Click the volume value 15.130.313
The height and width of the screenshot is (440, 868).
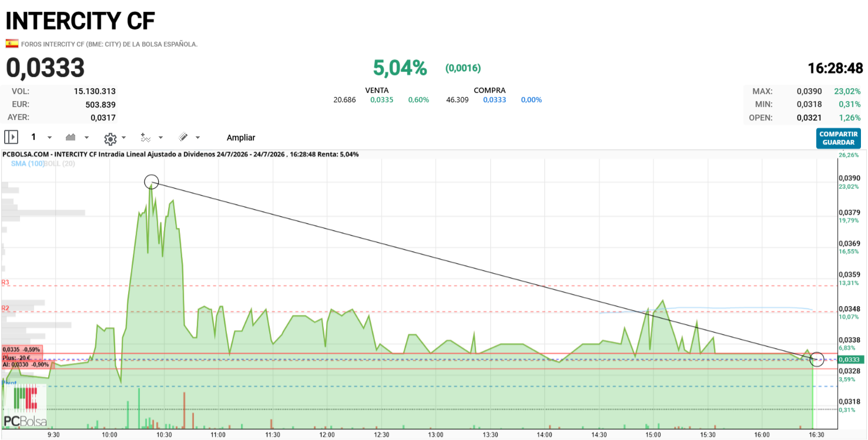(x=95, y=91)
